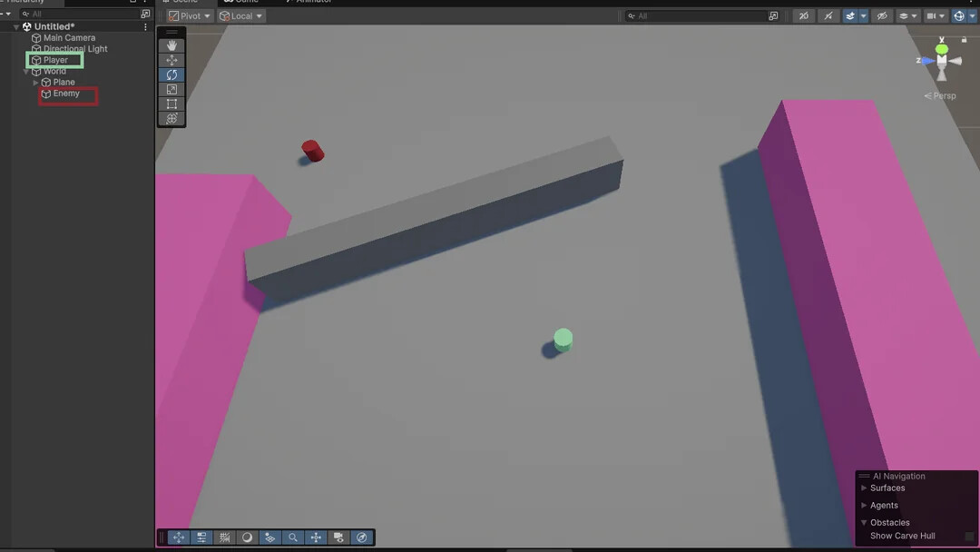Select World object in Hierarchy
This screenshot has width=980, height=552.
coord(54,71)
